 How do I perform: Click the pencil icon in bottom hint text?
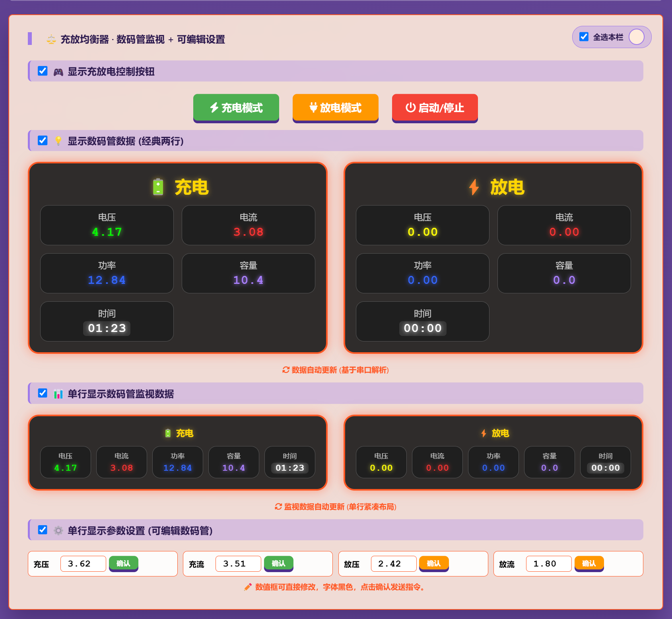point(248,587)
